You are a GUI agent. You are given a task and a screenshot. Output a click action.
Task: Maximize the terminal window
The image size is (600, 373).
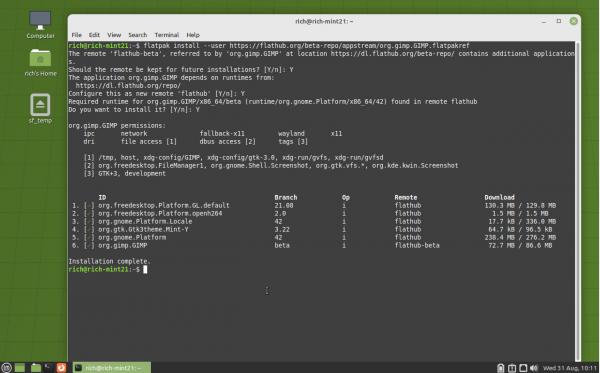(559, 21)
